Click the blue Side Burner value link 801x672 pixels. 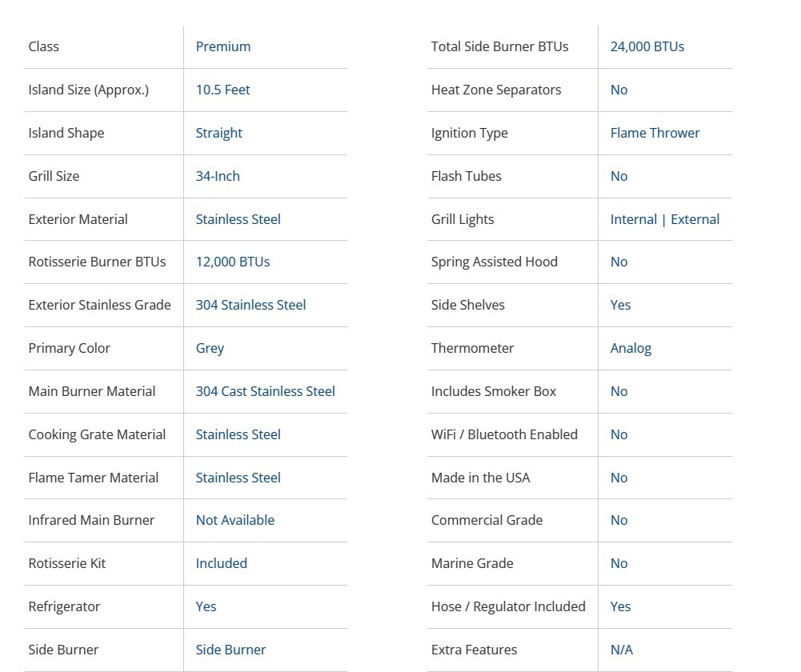tap(230, 650)
